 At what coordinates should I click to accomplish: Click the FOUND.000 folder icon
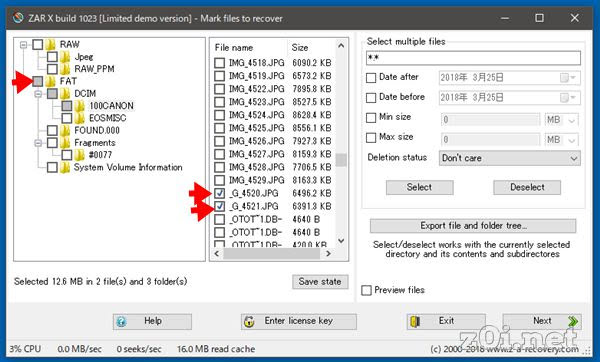coord(65,130)
